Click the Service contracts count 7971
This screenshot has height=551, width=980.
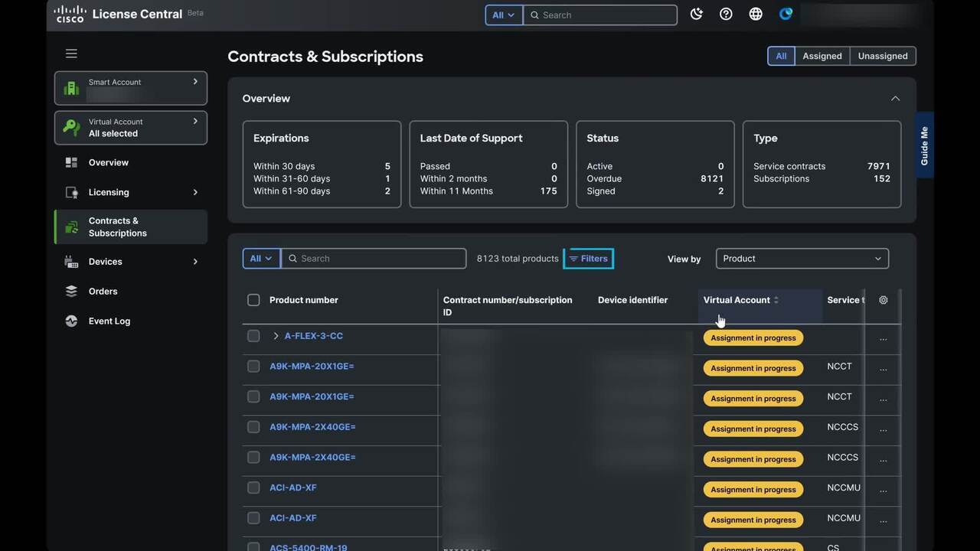[x=879, y=166]
